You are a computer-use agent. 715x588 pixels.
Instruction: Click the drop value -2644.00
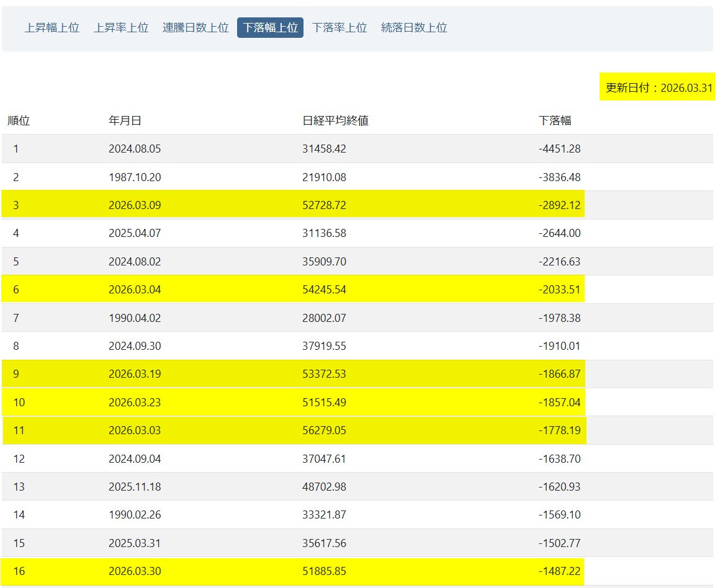coord(559,234)
